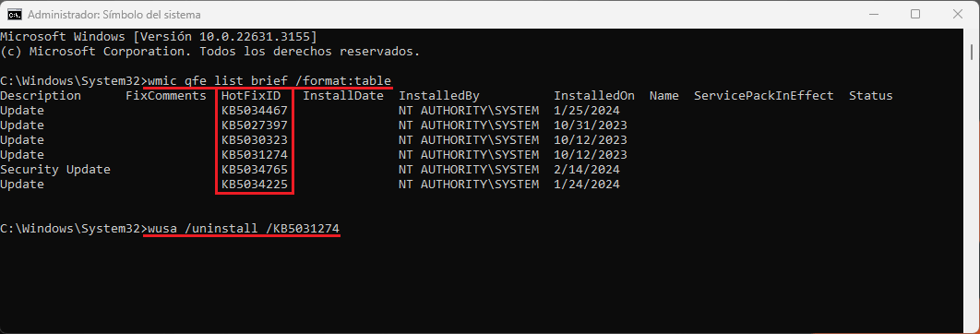Click the Command Prompt icon in title bar
Viewport: 980px width, 334px height.
pos(15,14)
